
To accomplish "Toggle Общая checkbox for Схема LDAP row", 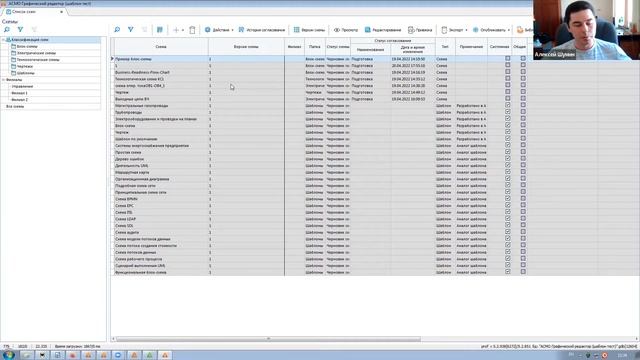I will (x=523, y=219).
